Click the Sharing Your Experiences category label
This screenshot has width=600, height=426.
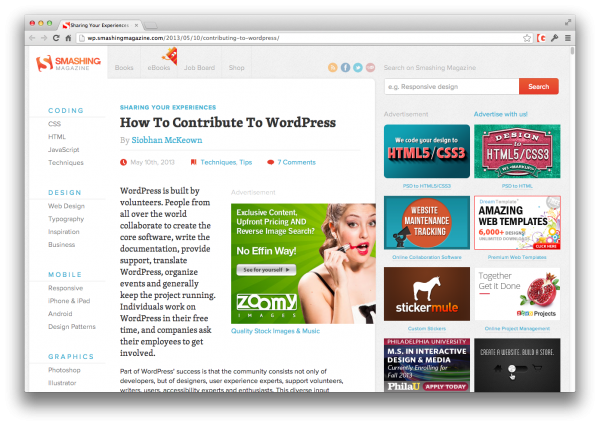(168, 108)
